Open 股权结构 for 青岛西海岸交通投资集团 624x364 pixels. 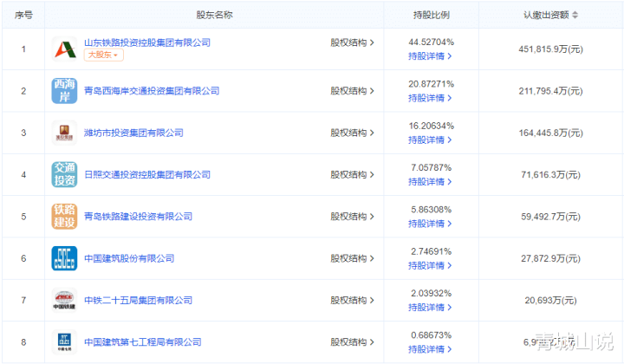pyautogui.click(x=352, y=91)
